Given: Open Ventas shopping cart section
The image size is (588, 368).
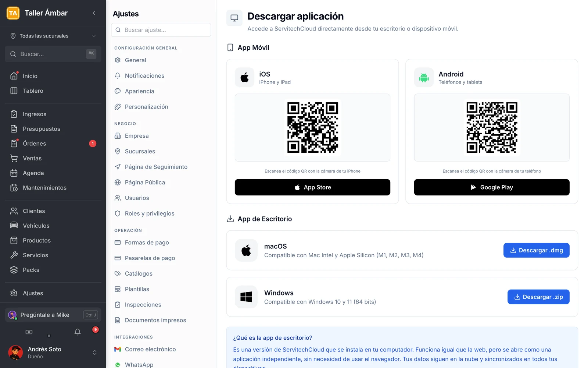Looking at the screenshot, I should (x=53, y=158).
